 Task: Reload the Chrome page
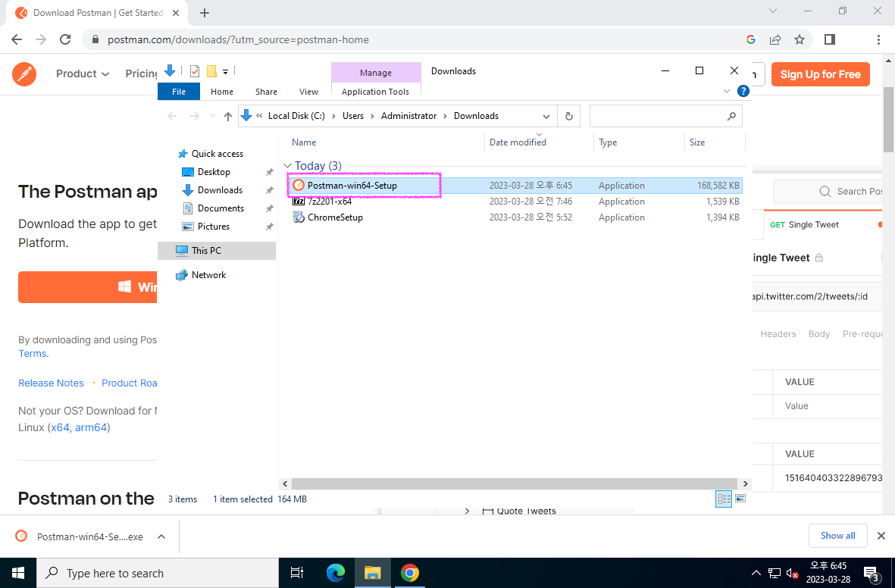(65, 39)
